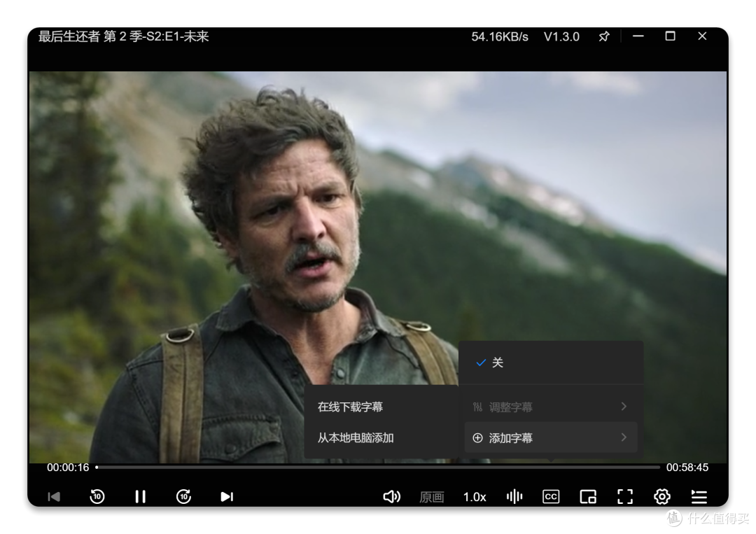Select 关 to turn subtitles off
This screenshot has width=756, height=534.
click(551, 363)
